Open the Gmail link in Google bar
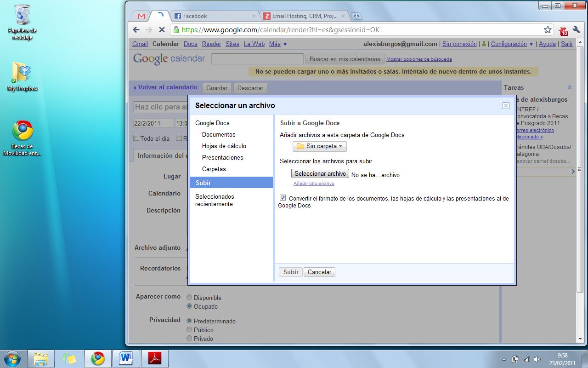The image size is (588, 368). 140,44
